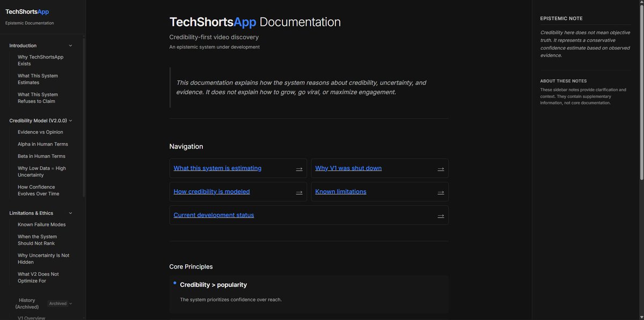Click the TechShortsApp Documentation page title
The height and width of the screenshot is (320, 644).
coord(255,22)
